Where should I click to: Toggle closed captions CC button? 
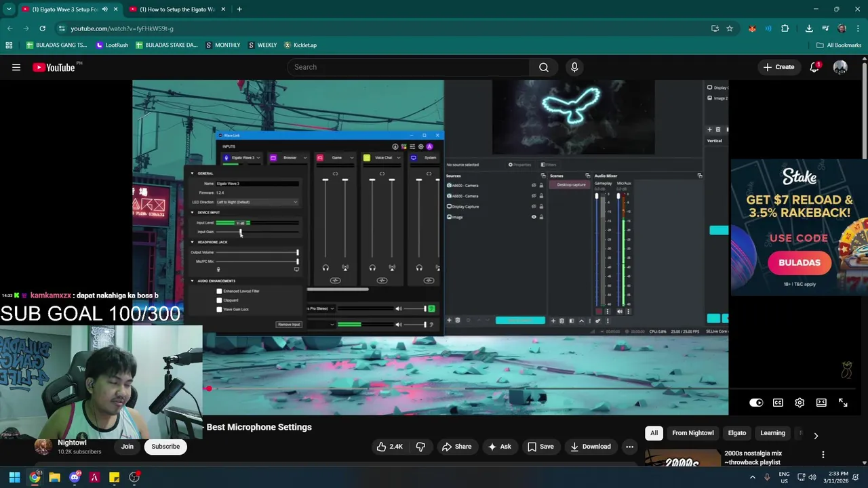(778, 403)
